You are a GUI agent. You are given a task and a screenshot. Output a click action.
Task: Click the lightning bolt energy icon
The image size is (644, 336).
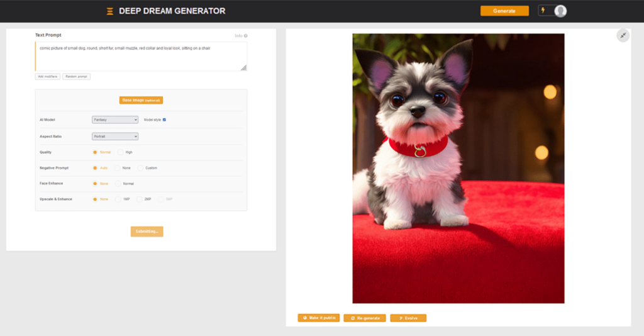pos(543,11)
